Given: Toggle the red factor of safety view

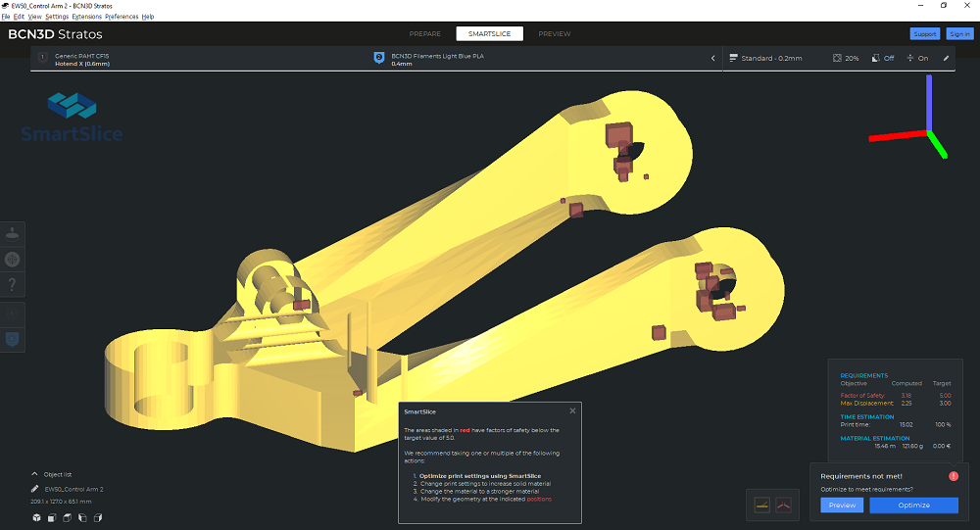Looking at the screenshot, I should pos(783,505).
